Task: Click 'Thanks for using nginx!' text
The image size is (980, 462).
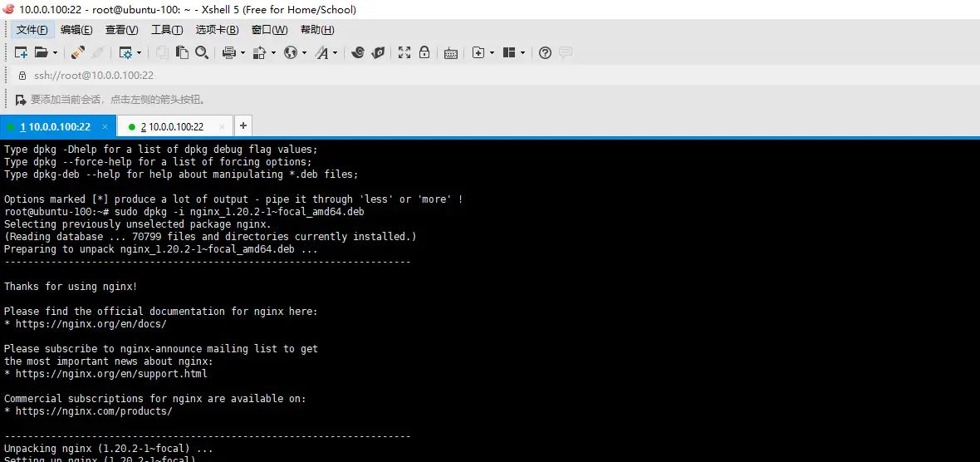Action: coord(71,287)
